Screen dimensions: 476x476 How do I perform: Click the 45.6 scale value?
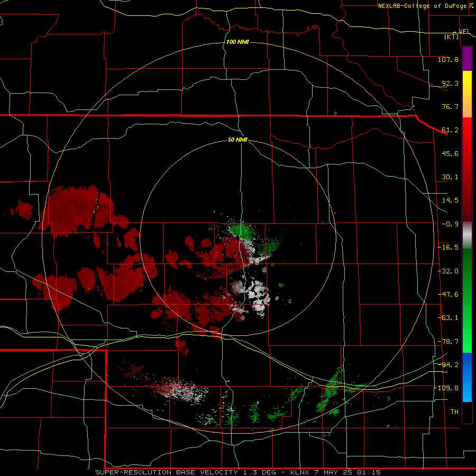[450, 153]
